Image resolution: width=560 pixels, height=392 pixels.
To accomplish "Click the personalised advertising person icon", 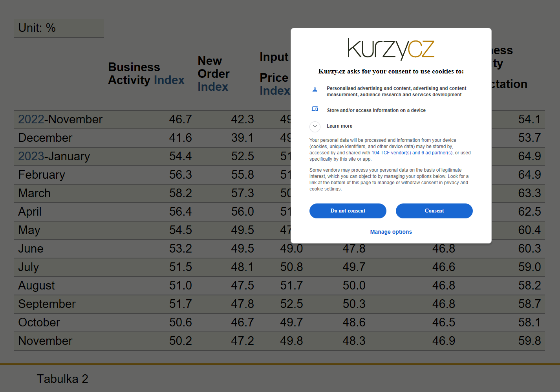I will point(315,90).
